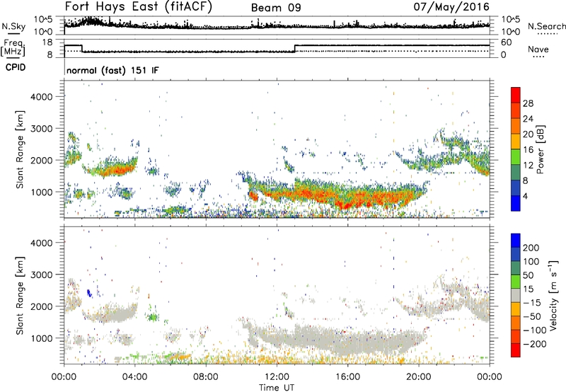Click the 'N.Sky' legend label

click(x=13, y=26)
